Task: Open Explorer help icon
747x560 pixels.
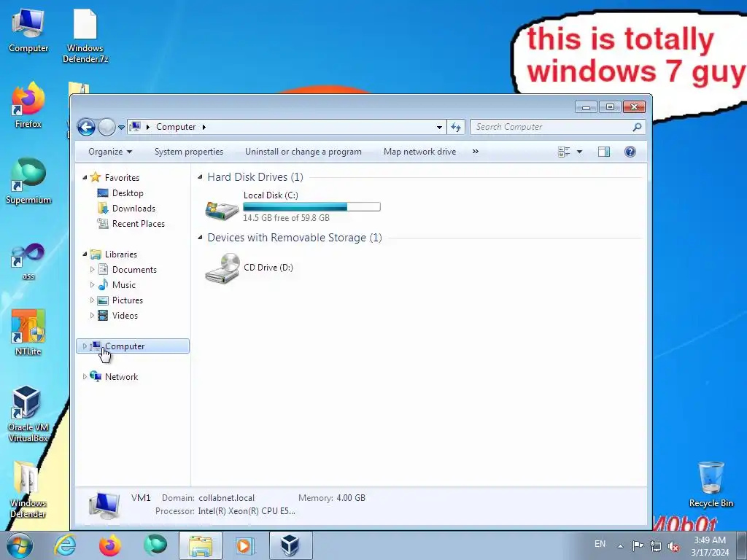Action: point(630,152)
